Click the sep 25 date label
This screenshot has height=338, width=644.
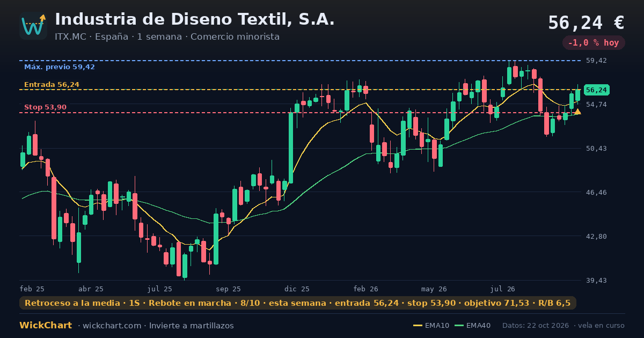228,289
